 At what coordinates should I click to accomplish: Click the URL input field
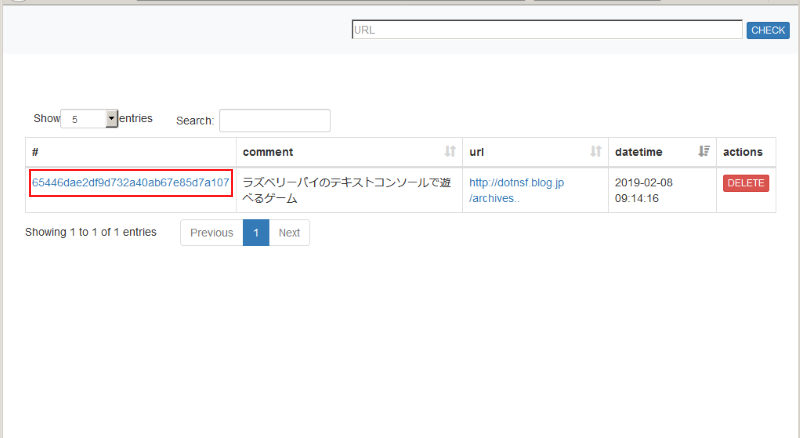[x=547, y=30]
